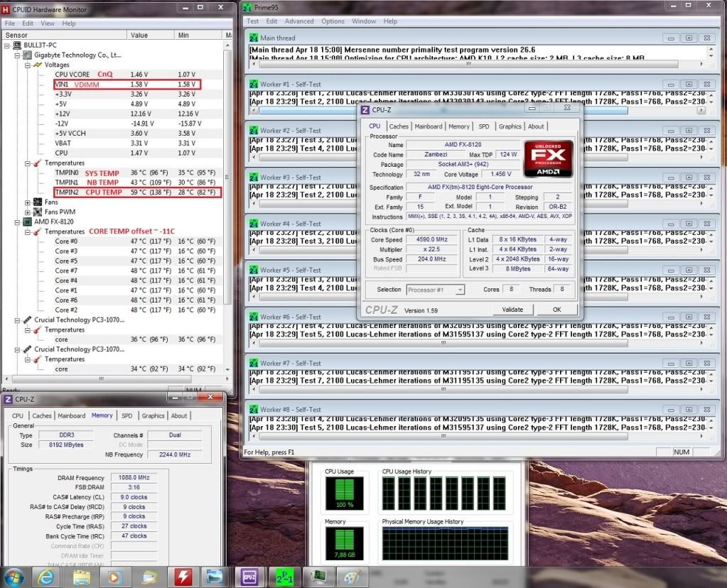Viewport: 727px width, 588px height.
Task: Click OK in CPU-Z window
Action: click(557, 310)
